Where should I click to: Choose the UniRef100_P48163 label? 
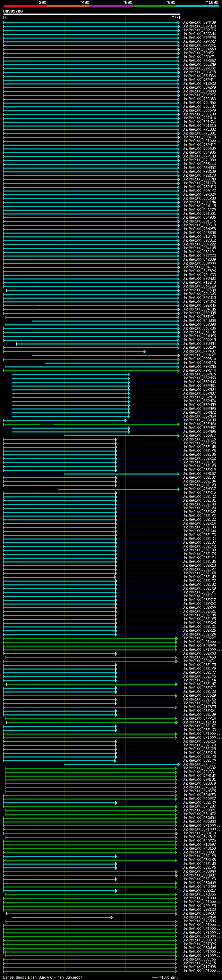pyautogui.click(x=199, y=849)
